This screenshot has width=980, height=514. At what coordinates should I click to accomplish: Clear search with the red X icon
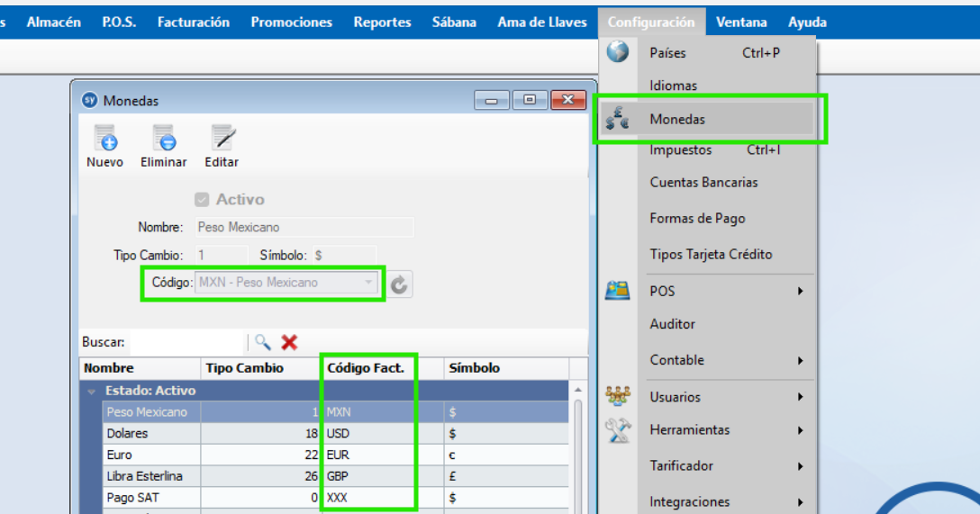pos(289,342)
